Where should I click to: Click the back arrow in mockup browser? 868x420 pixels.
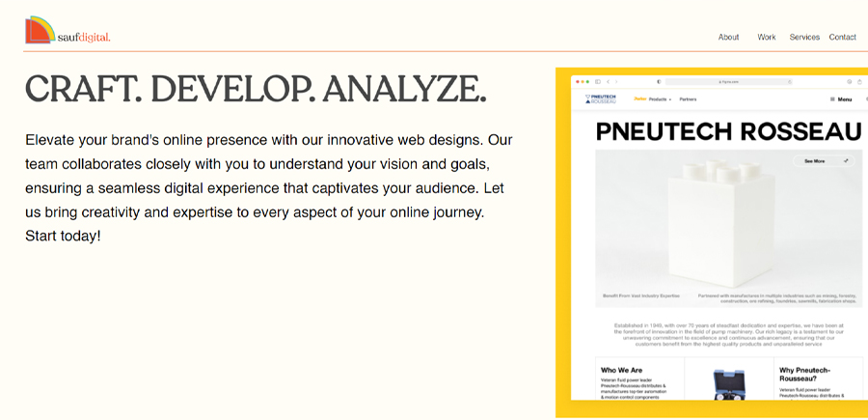coord(608,82)
